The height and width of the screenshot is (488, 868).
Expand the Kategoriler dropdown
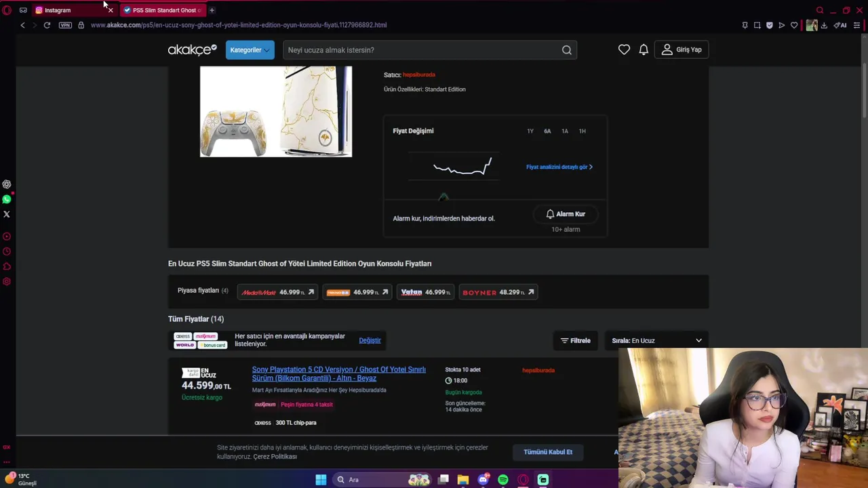click(x=250, y=49)
